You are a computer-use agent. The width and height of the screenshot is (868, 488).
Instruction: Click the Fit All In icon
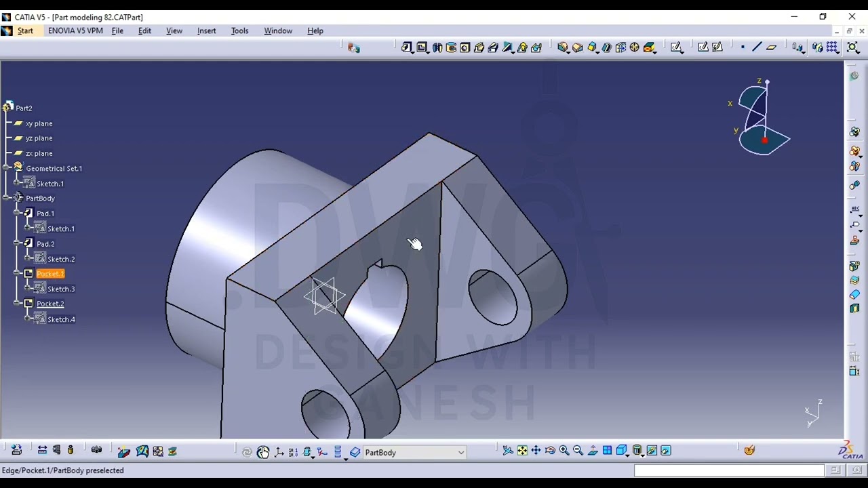coord(522,451)
